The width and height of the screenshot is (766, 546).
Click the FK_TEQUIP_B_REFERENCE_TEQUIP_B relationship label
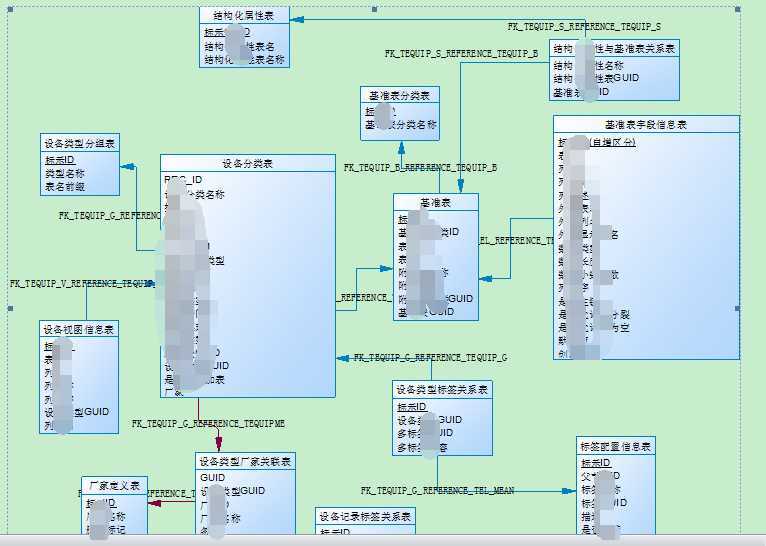(x=420, y=168)
